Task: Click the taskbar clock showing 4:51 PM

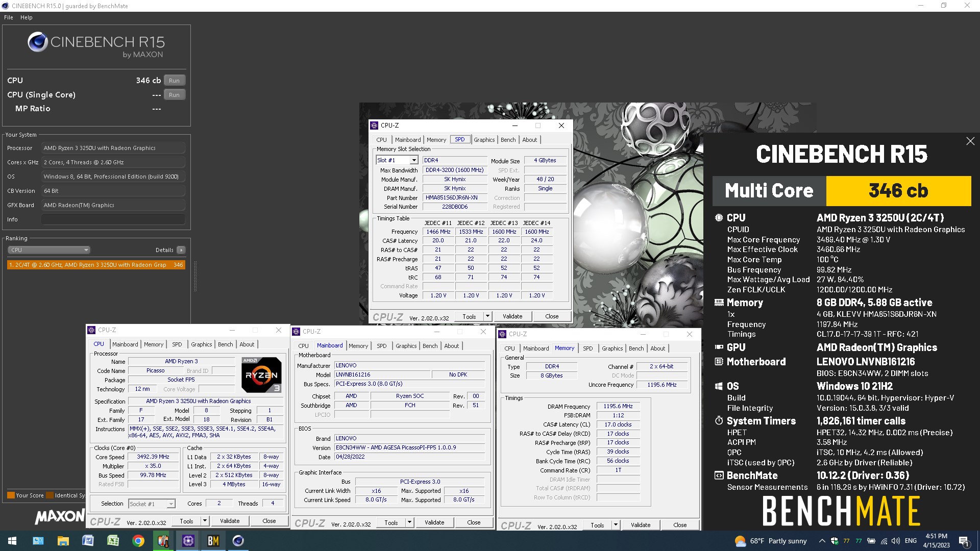Action: (936, 541)
